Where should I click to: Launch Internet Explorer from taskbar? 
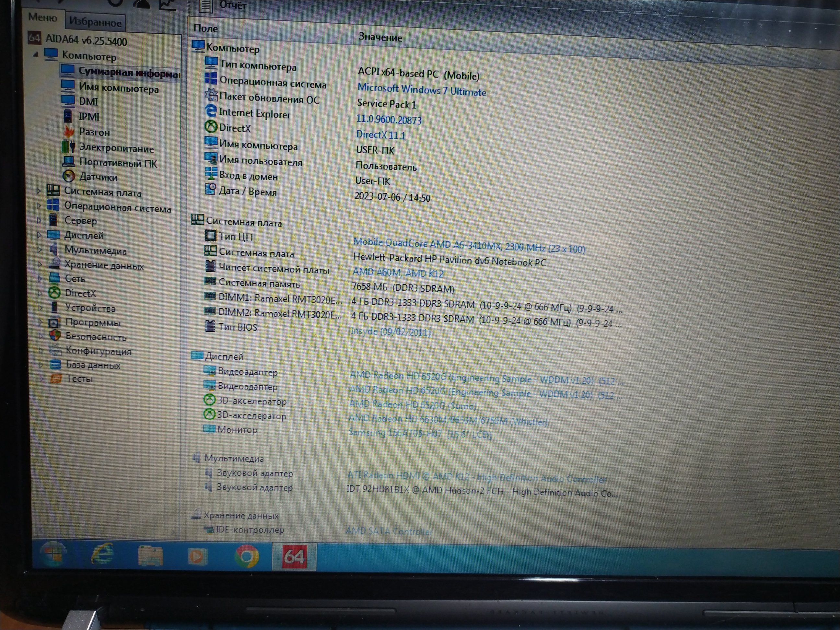click(102, 555)
